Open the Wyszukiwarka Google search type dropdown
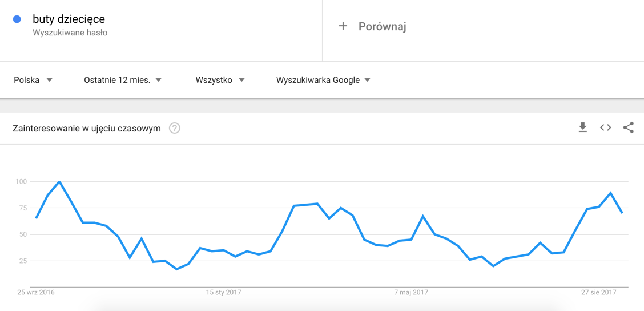Image resolution: width=644 pixels, height=311 pixels. (x=323, y=80)
